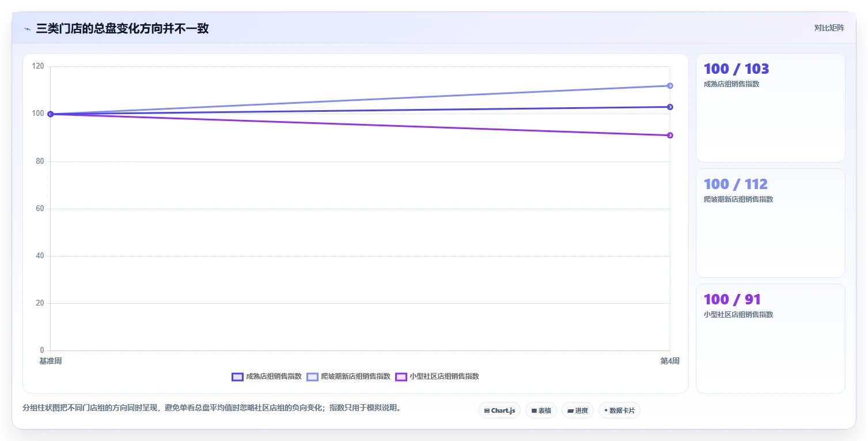The height and width of the screenshot is (441, 868).
Task: Select the 表格 chip
Action: (x=541, y=410)
